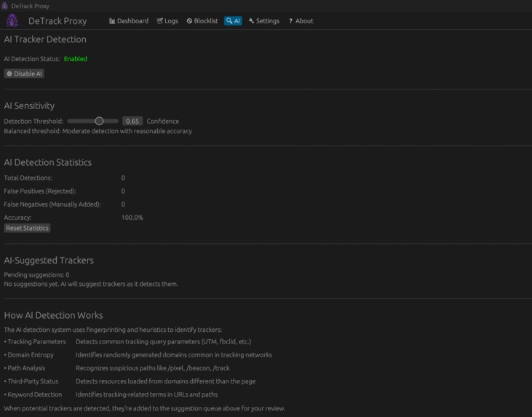This screenshot has height=417, width=532.
Task: Click the Balanced threshold description text
Action: (98, 131)
